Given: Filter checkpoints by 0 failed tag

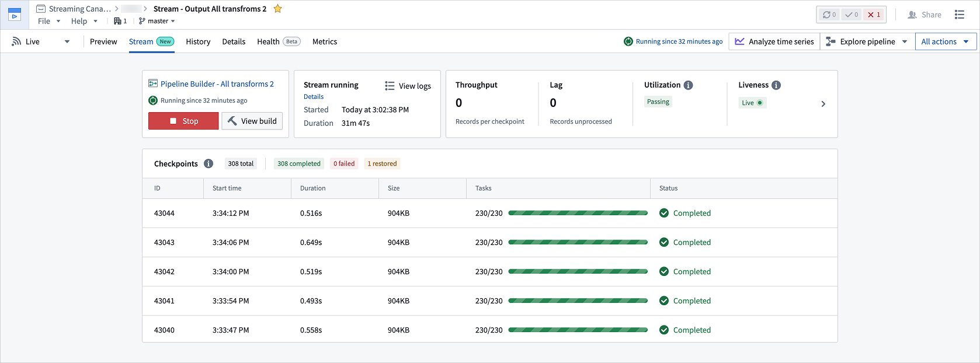Looking at the screenshot, I should click(344, 164).
